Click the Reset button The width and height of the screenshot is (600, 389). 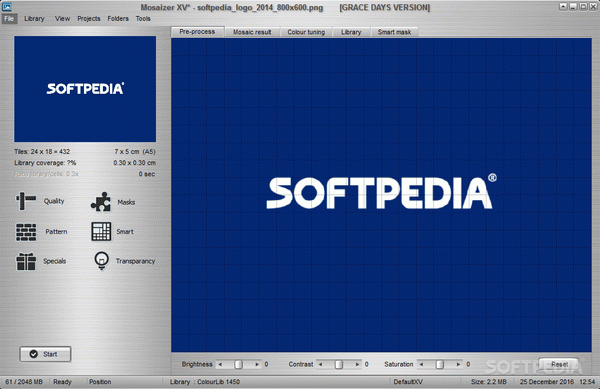pos(559,364)
